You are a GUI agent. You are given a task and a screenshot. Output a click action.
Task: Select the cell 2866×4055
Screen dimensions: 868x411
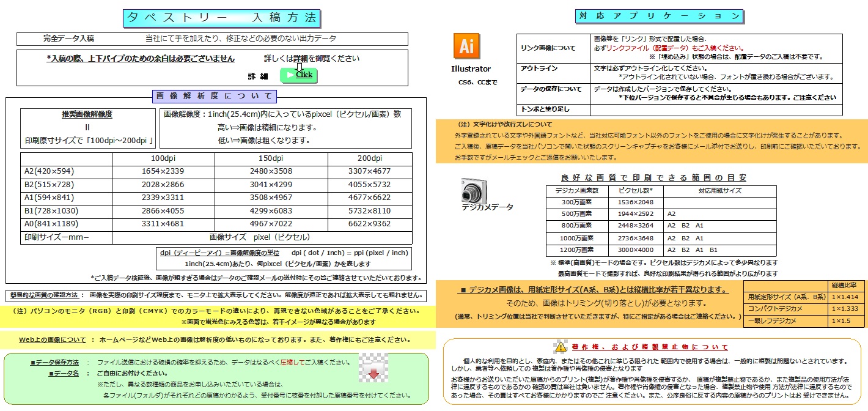(x=163, y=211)
